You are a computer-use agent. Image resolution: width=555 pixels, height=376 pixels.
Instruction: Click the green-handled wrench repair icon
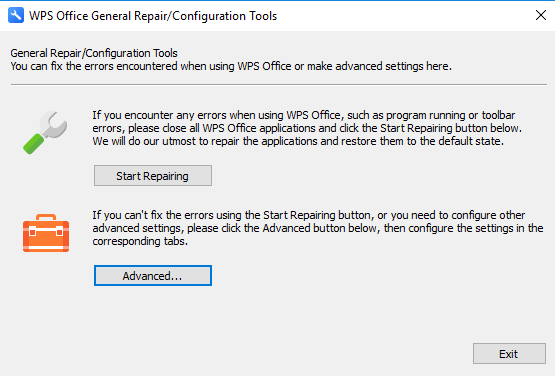[x=45, y=132]
